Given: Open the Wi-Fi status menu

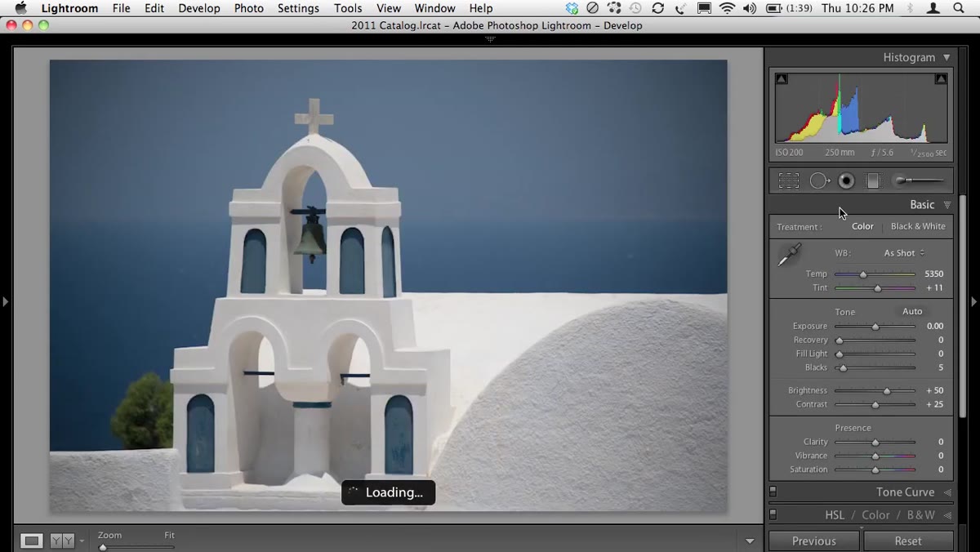Looking at the screenshot, I should click(727, 8).
